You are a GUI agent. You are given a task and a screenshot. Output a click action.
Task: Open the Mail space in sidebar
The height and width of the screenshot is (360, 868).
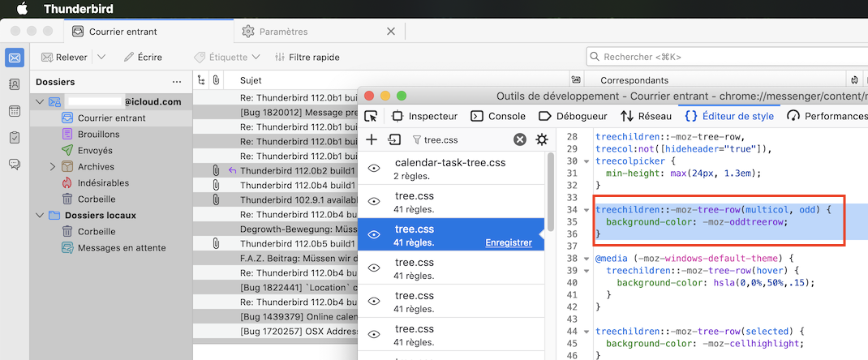coord(15,58)
